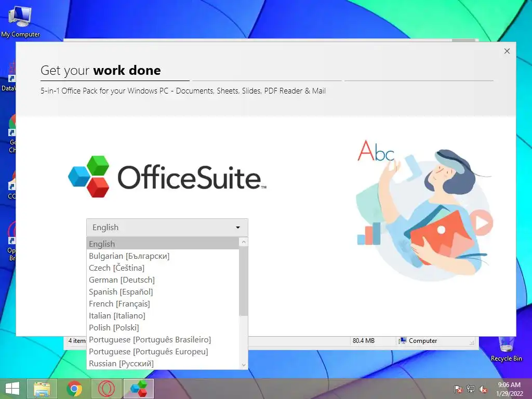Image resolution: width=532 pixels, height=399 pixels.
Task: Click the muted volume tray icon
Action: 483,389
